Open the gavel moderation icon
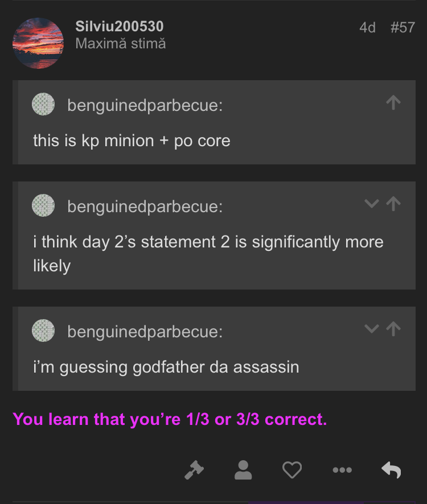Viewport: 427px width, 504px height. (194, 470)
